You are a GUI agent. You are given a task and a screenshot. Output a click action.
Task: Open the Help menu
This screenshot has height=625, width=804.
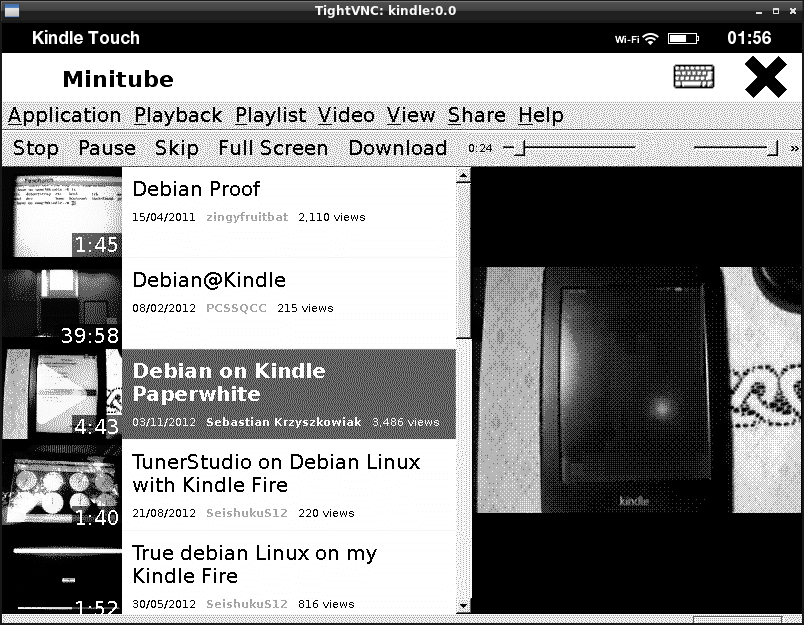(x=540, y=115)
